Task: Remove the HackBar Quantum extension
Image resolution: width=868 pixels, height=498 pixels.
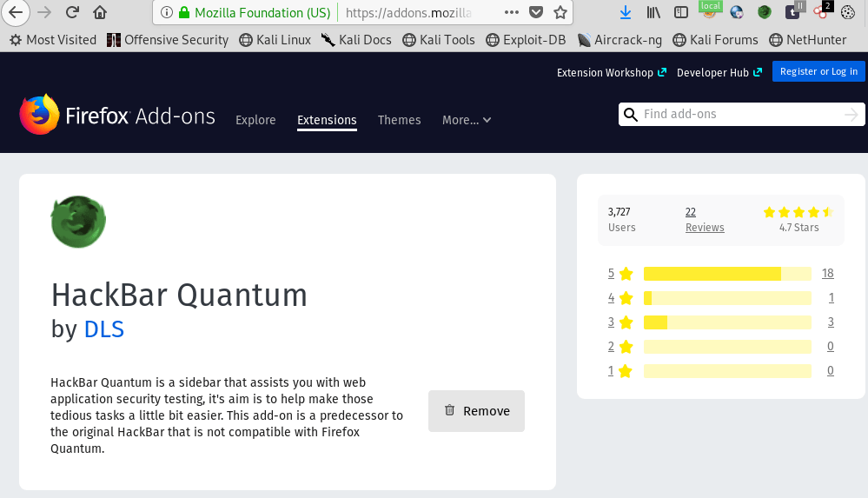Action: click(x=476, y=411)
